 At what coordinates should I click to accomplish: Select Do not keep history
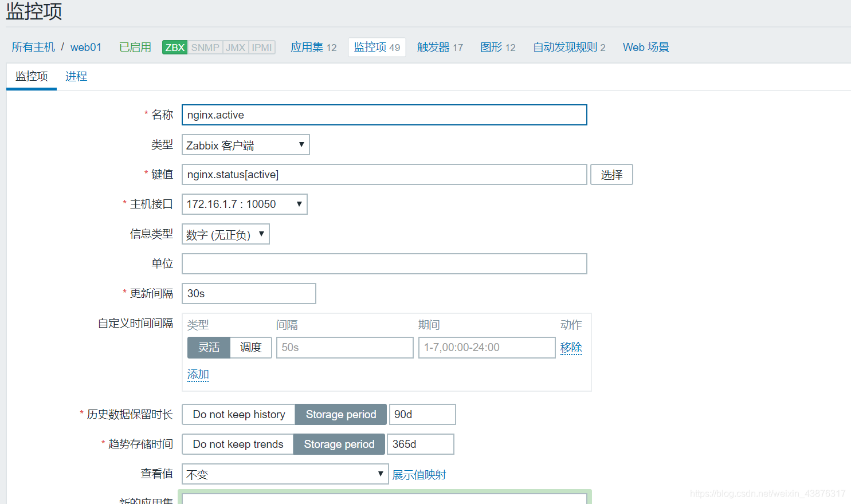tap(239, 414)
